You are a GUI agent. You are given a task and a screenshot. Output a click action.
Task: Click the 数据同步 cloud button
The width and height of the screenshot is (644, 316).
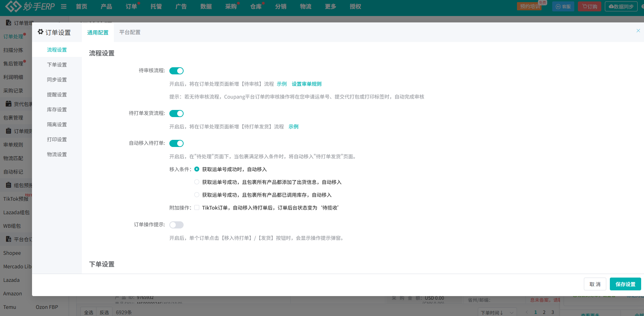pyautogui.click(x=621, y=6)
